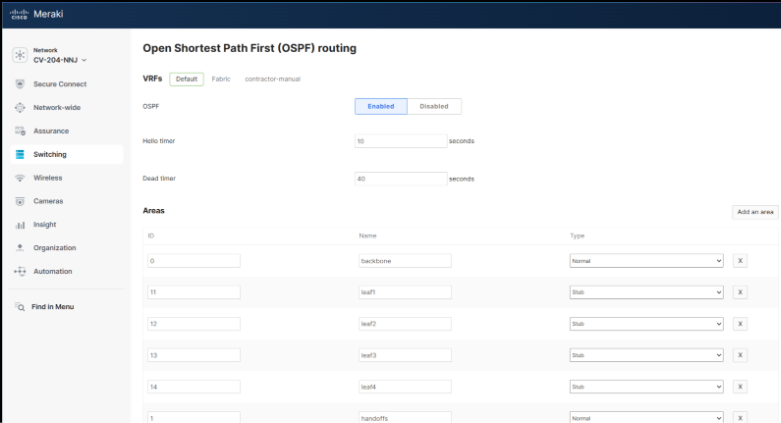Click the Network-wide globe icon

(20, 107)
